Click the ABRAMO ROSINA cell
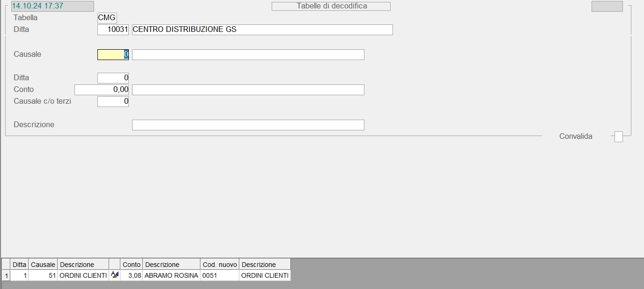 tap(171, 275)
